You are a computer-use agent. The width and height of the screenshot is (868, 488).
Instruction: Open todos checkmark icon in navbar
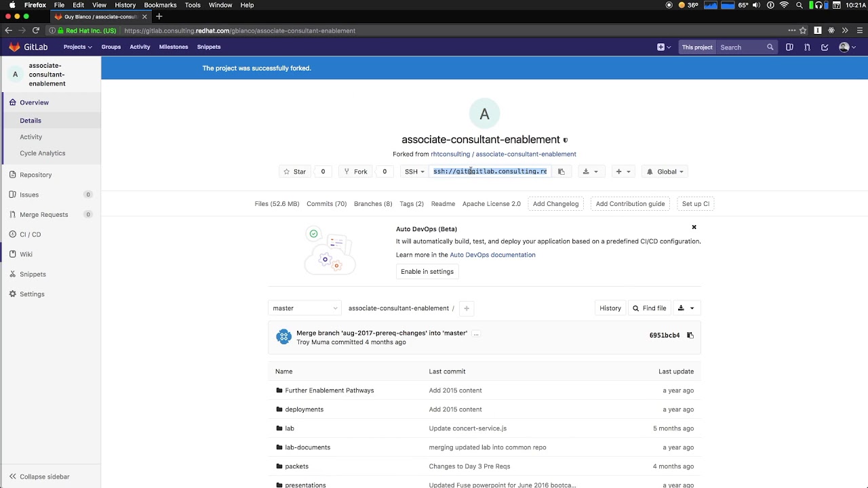pyautogui.click(x=825, y=47)
